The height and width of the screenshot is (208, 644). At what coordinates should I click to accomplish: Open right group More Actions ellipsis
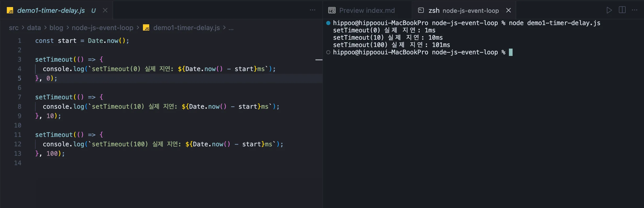[635, 10]
